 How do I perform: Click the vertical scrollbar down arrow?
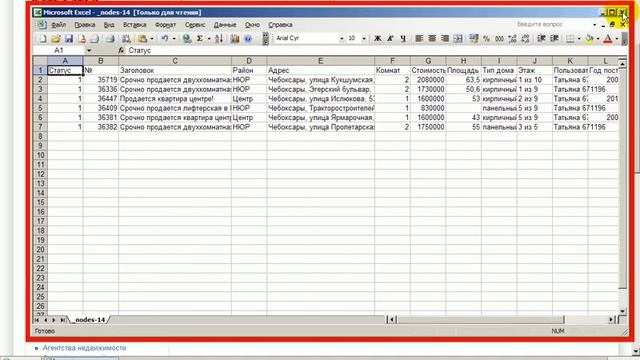pos(622,311)
